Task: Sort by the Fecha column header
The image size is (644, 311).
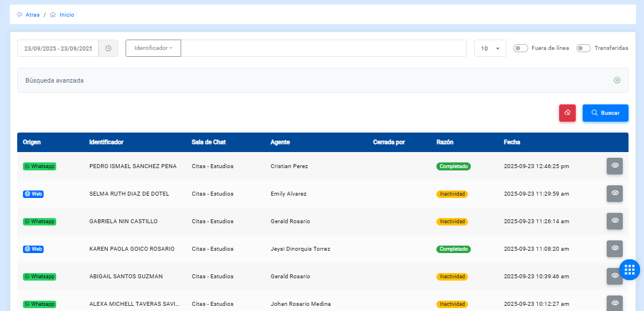Action: point(512,142)
